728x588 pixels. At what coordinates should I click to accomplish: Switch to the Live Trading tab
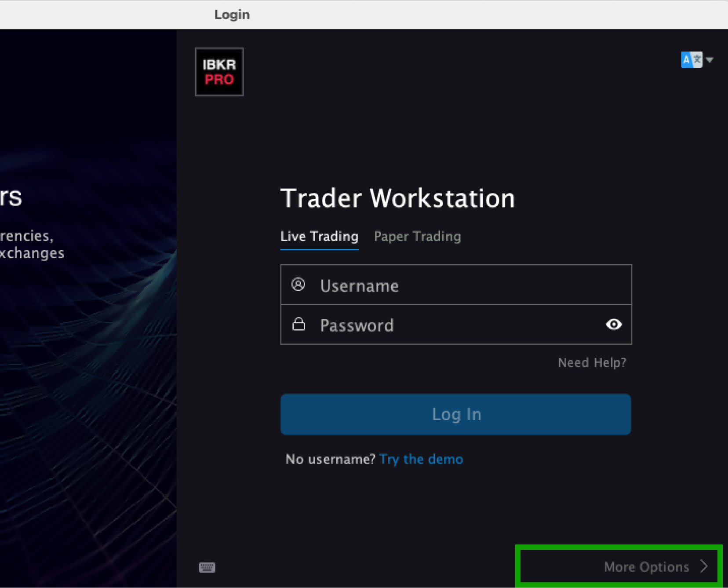click(x=319, y=237)
